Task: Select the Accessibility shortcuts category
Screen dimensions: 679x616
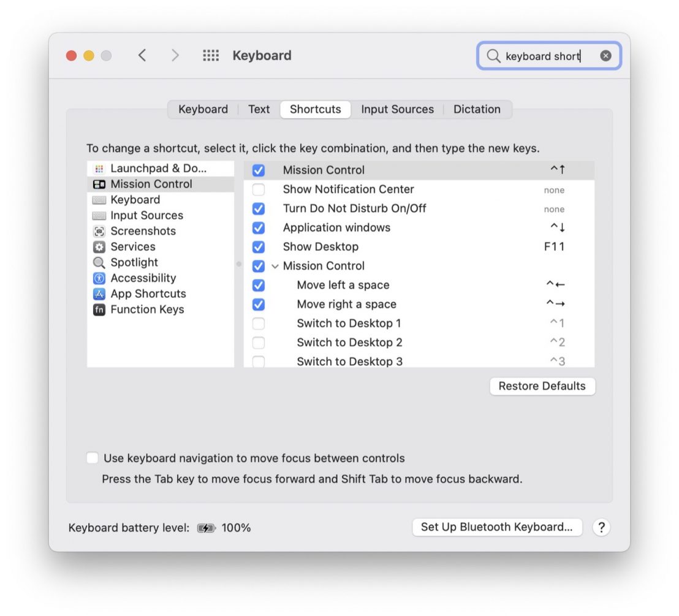Action: (143, 278)
